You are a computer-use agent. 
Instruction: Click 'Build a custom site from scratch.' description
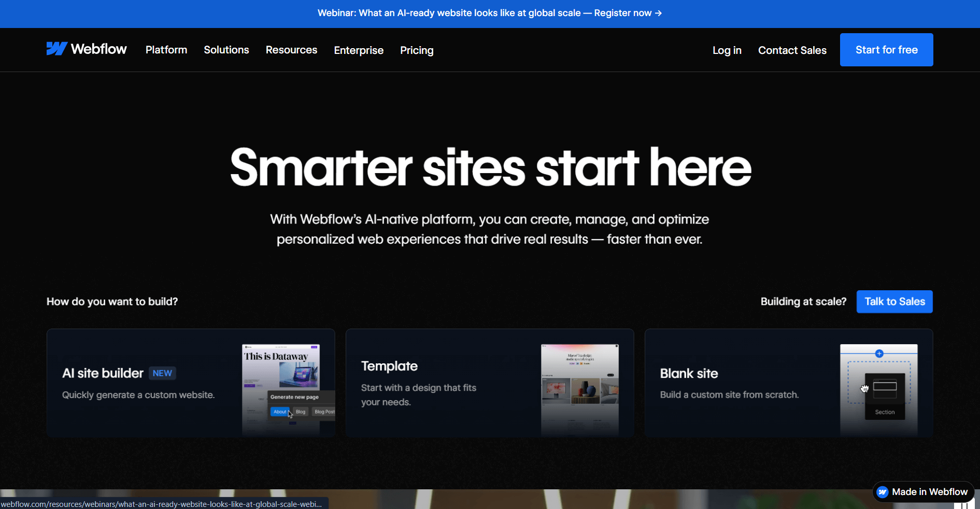click(729, 395)
